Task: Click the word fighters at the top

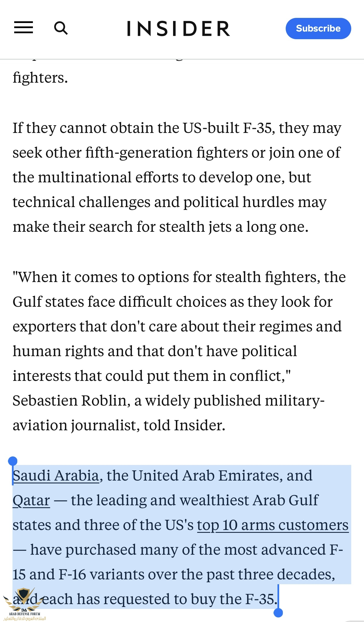Action: [40, 78]
